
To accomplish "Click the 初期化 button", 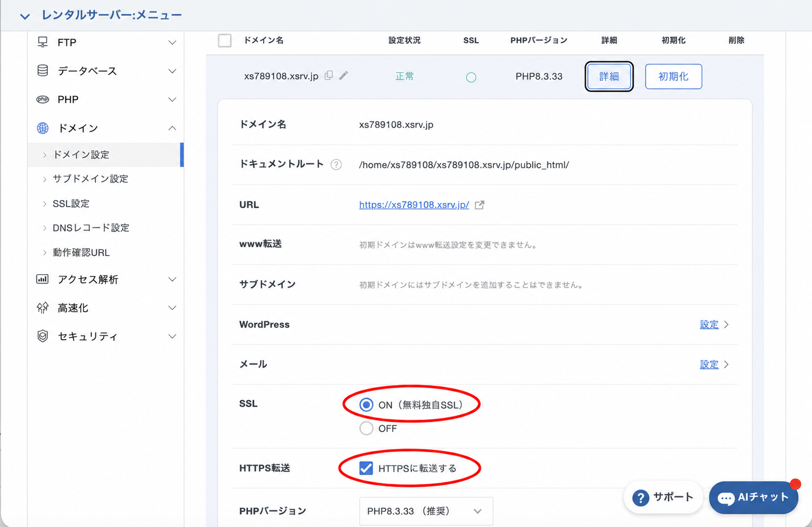I will 673,76.
